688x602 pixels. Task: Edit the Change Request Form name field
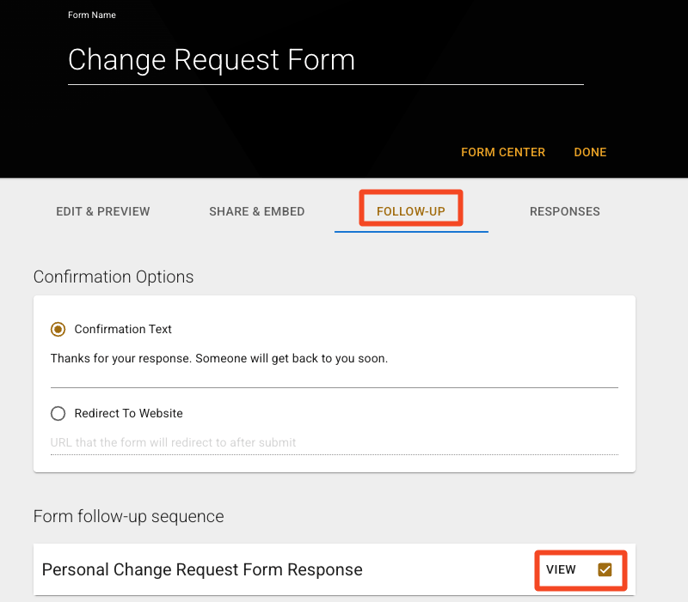pos(326,61)
